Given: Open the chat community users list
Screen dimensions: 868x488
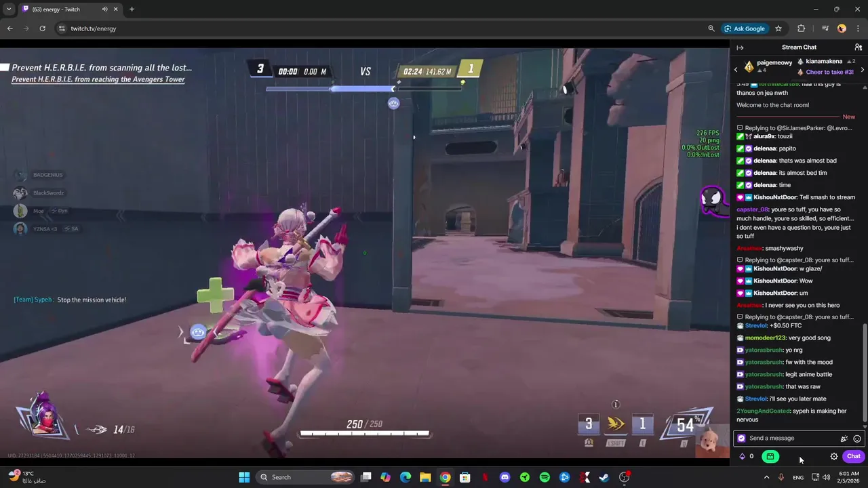Looking at the screenshot, I should pos(858,47).
